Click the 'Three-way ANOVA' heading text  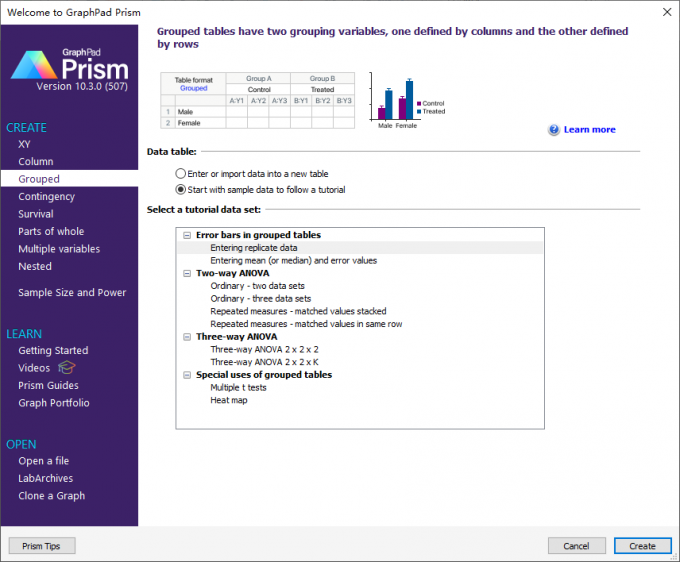236,337
